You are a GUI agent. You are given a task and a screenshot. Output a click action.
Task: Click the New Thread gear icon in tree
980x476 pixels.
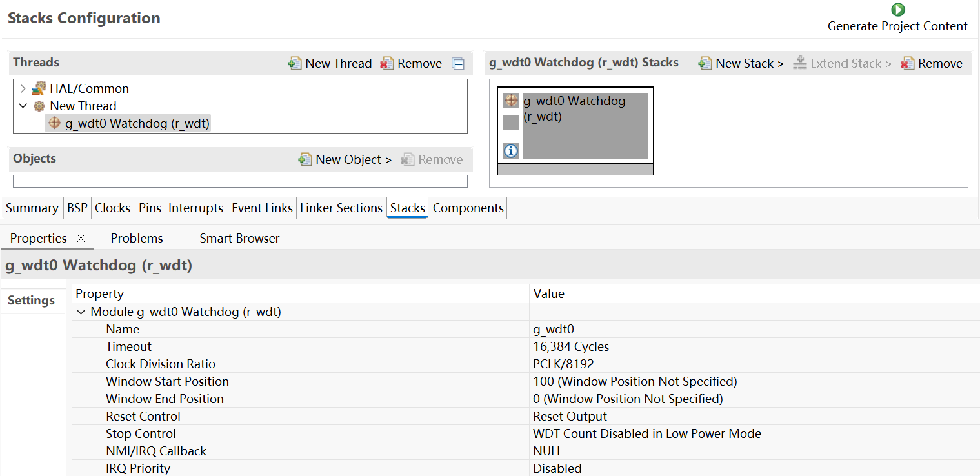(39, 106)
